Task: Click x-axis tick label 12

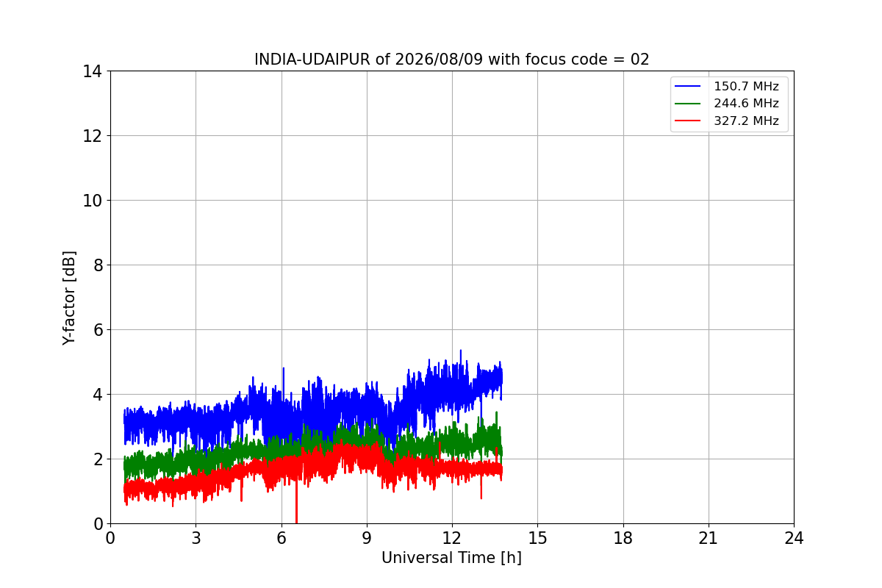Action: pos(452,538)
